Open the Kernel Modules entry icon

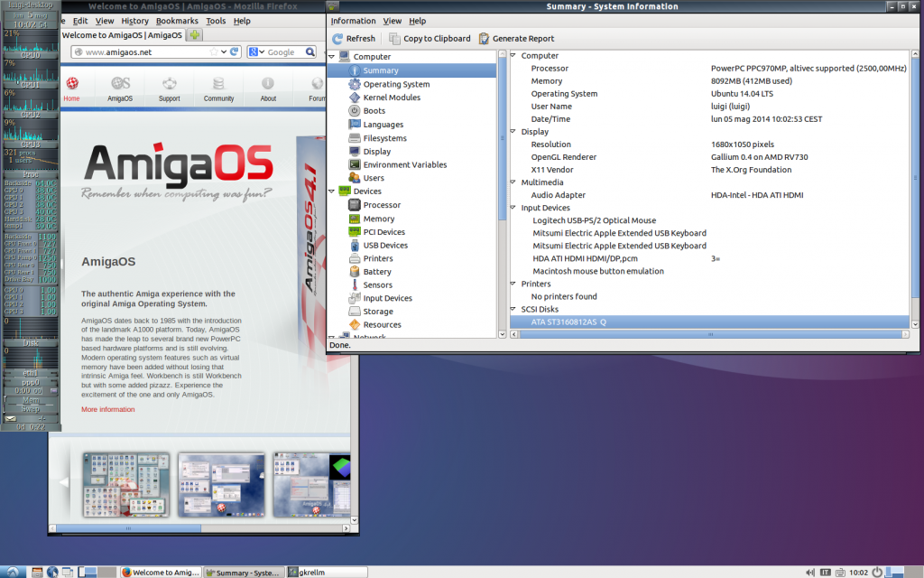pos(355,98)
